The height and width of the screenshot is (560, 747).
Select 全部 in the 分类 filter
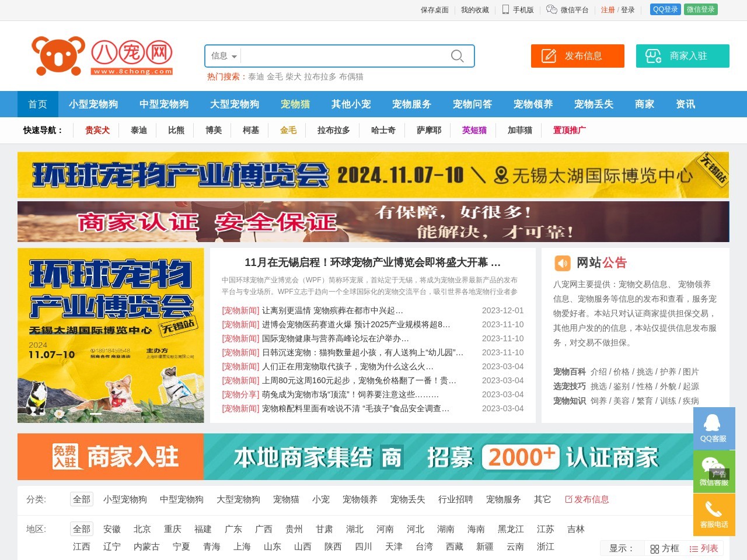point(82,499)
